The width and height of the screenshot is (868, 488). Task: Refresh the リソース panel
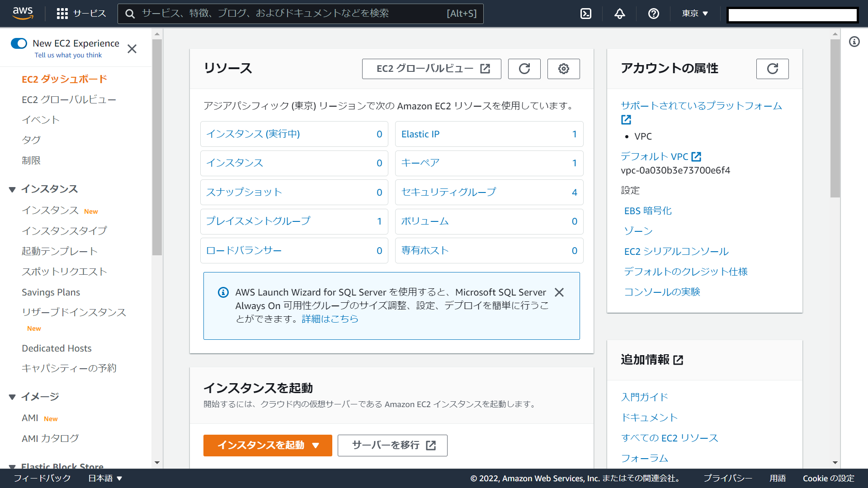click(x=524, y=69)
